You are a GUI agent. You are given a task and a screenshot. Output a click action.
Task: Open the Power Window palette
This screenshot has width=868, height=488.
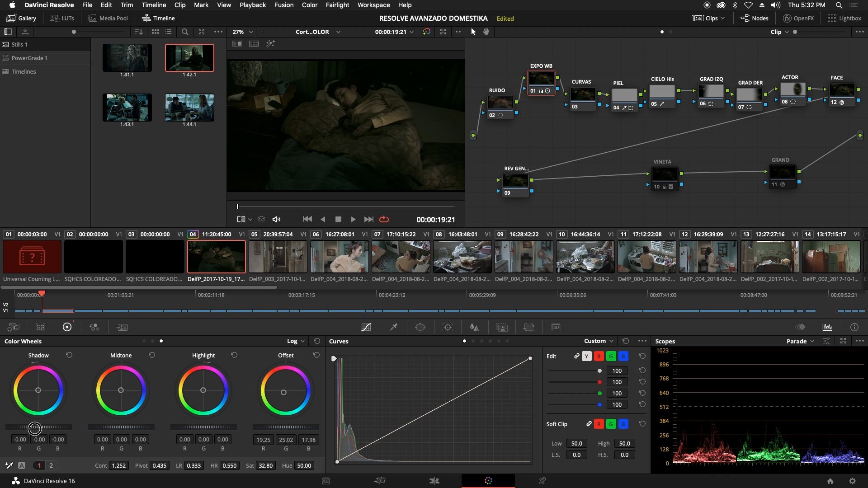420,327
